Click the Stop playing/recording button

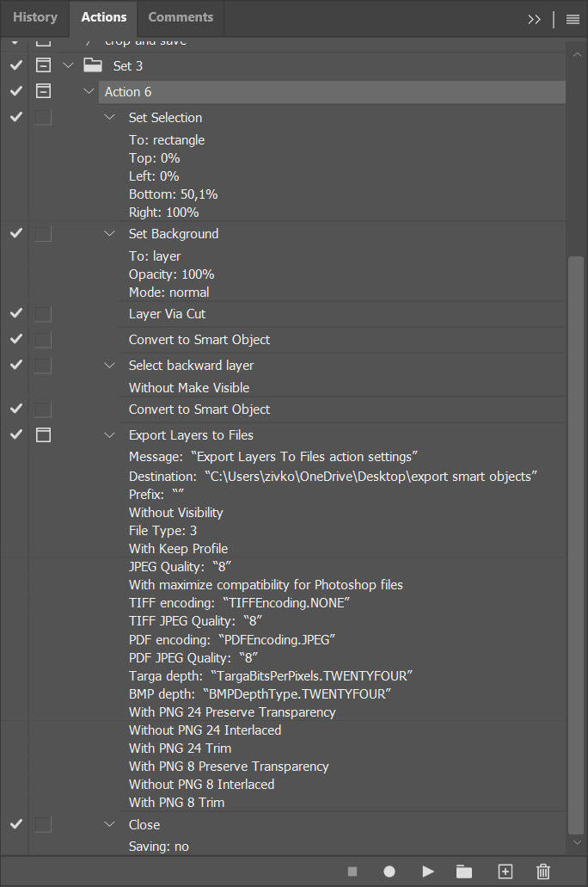pos(352,872)
